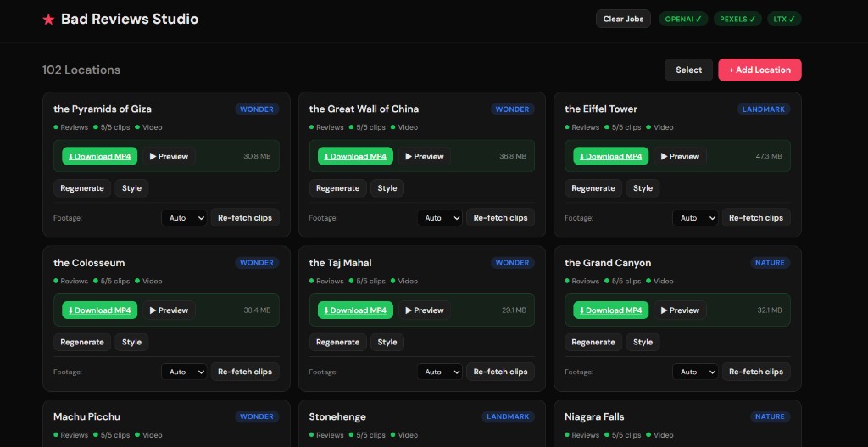Viewport: 868px width, 447px height.
Task: Click WONDER tag on the Machu Picchu card
Action: coord(257,416)
